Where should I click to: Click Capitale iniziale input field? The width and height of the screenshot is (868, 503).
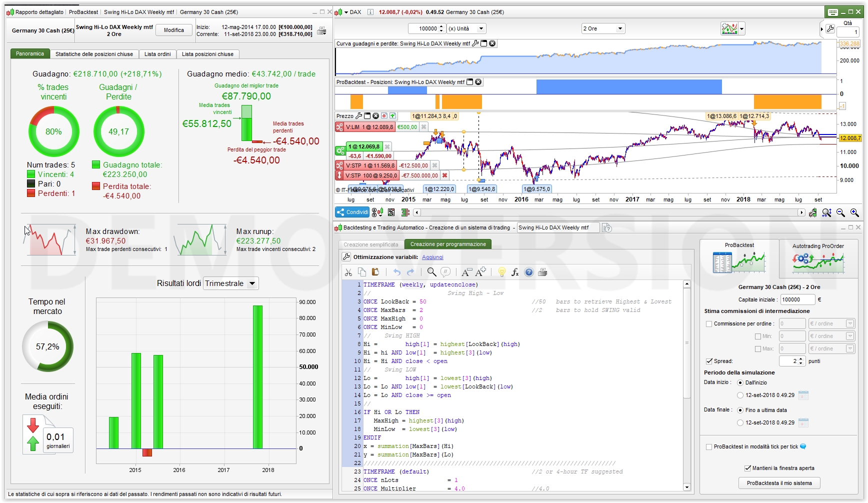(x=797, y=300)
